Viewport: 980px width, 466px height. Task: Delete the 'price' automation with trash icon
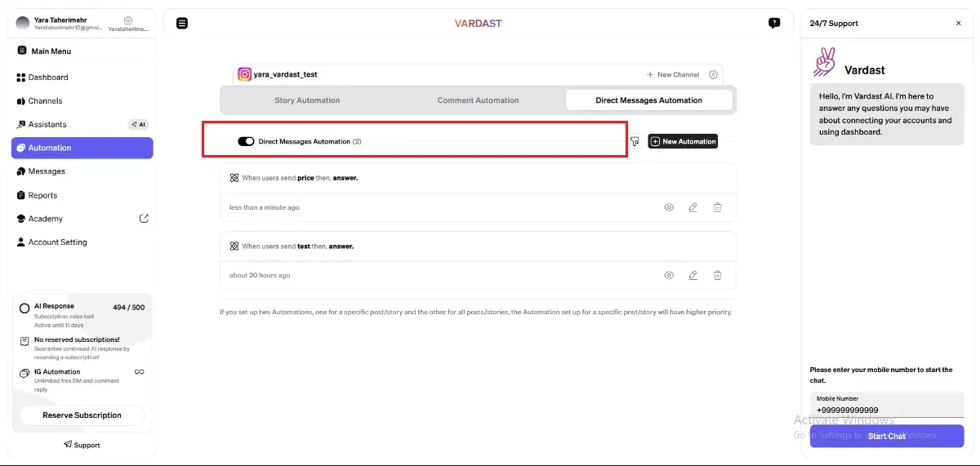(x=717, y=207)
